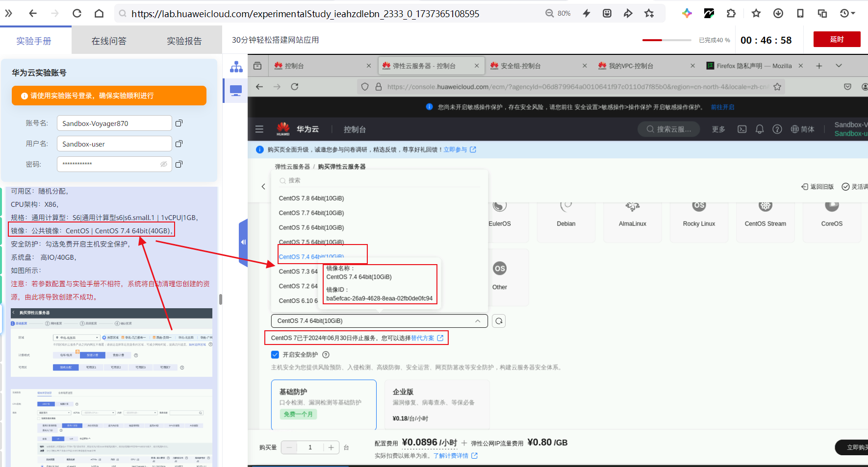
Task: Open the 立即参与 survey link
Action: (x=460, y=149)
